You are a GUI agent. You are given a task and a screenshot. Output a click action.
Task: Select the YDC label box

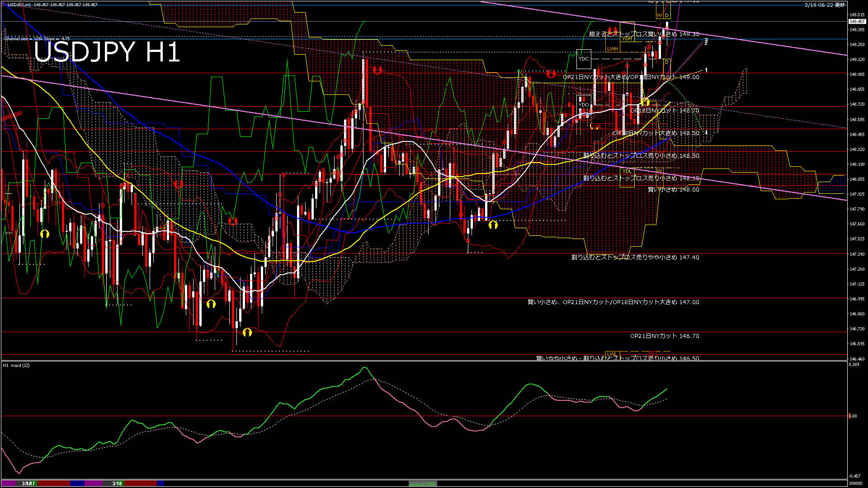pyautogui.click(x=584, y=59)
